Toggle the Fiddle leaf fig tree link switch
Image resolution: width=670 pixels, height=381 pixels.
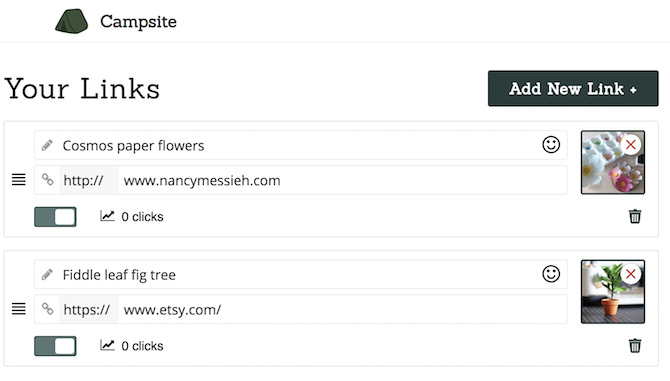point(55,346)
